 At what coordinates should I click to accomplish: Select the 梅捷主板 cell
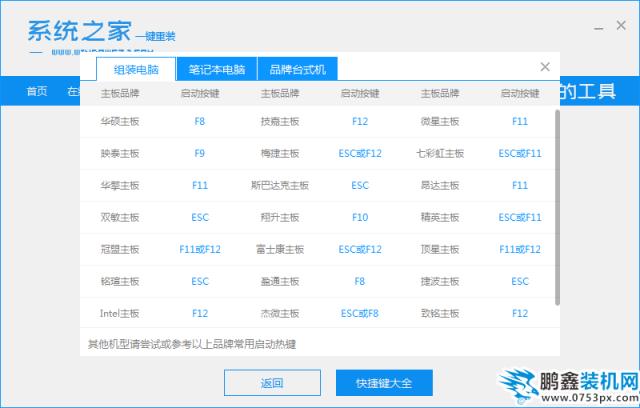point(280,153)
